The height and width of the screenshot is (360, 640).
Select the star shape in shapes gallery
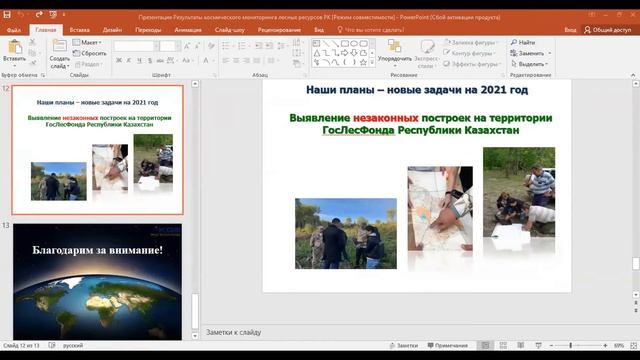click(363, 62)
